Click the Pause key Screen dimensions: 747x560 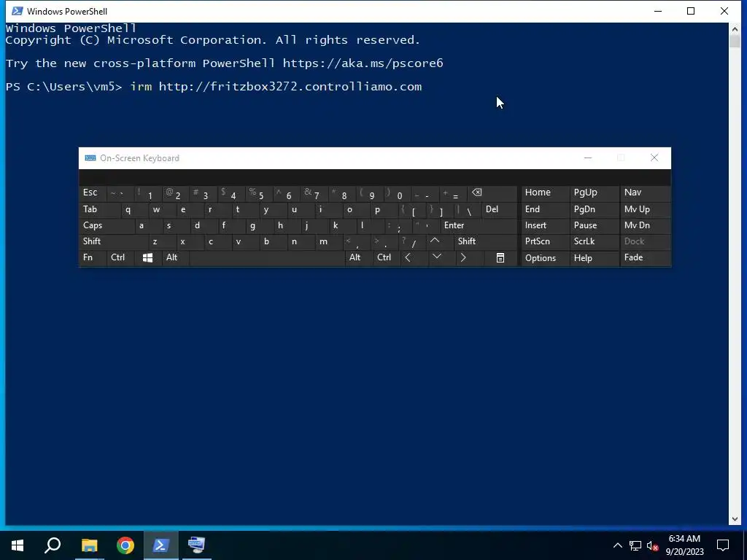[594, 226]
